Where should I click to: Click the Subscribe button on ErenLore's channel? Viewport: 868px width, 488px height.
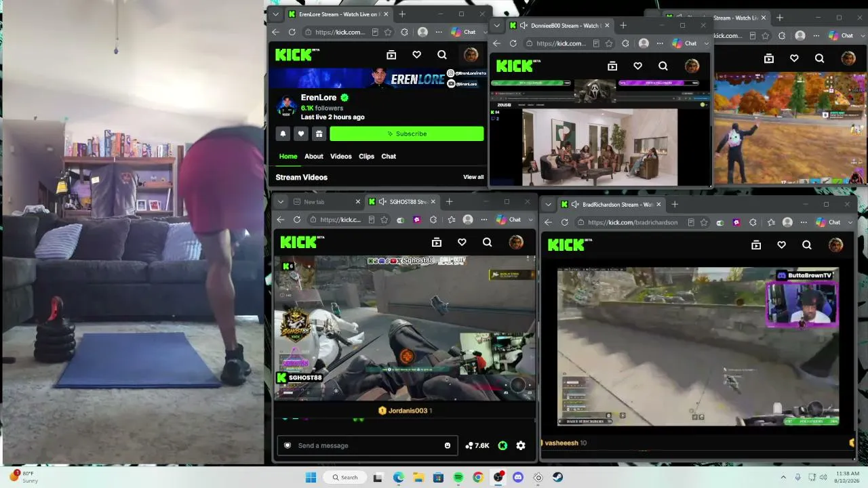407,134
